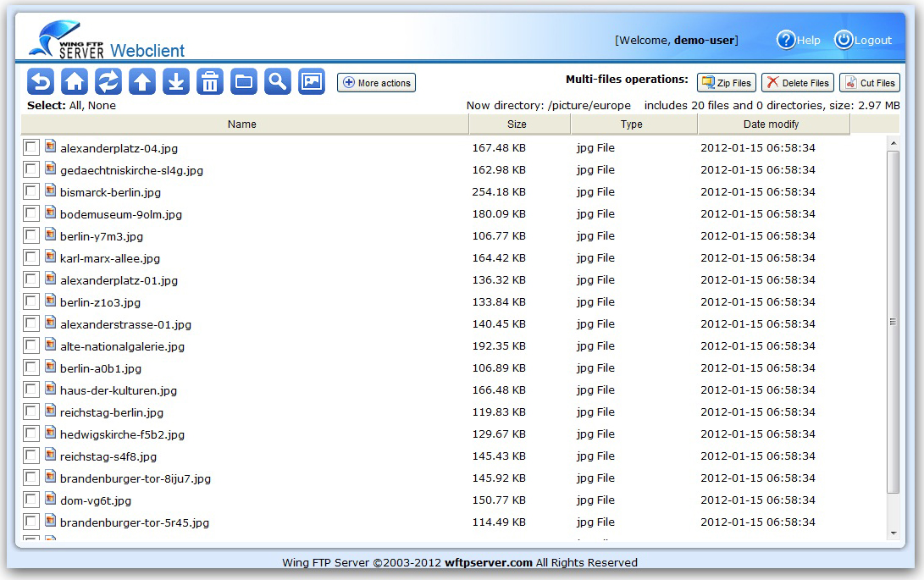Image resolution: width=924 pixels, height=580 pixels.
Task: Click the Upload file arrow icon
Action: coord(142,81)
